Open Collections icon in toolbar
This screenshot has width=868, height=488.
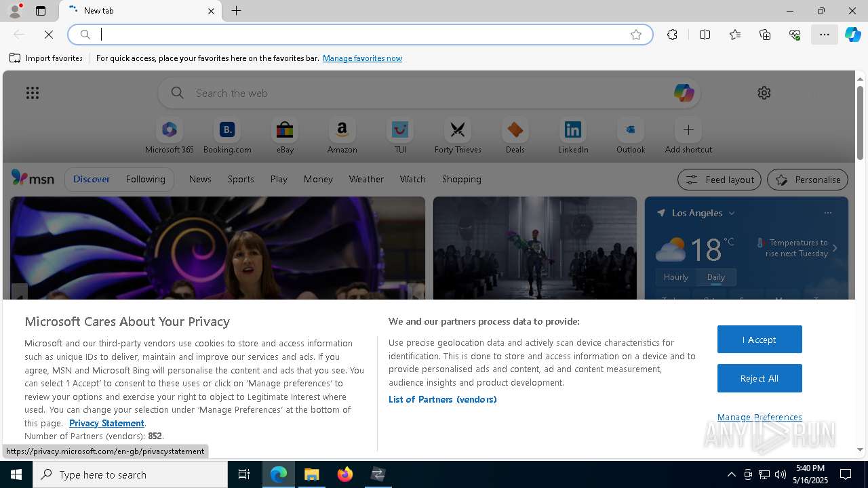click(x=765, y=35)
